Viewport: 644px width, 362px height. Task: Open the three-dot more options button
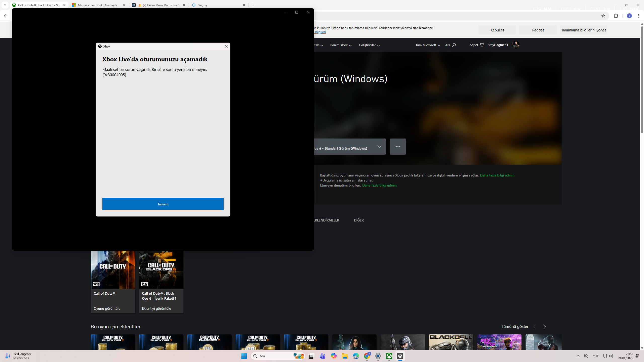(x=398, y=147)
